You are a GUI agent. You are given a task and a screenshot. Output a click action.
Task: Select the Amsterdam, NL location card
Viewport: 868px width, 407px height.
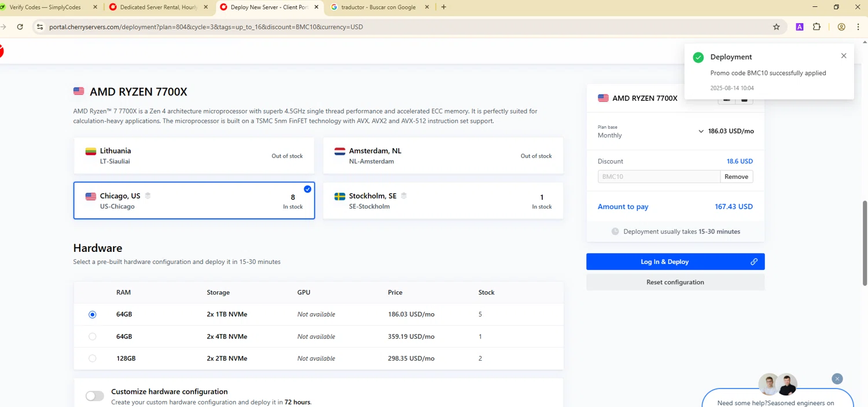pos(443,156)
